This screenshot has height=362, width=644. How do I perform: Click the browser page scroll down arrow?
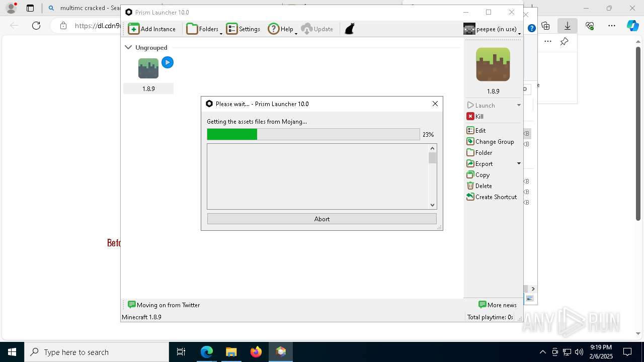click(x=638, y=333)
